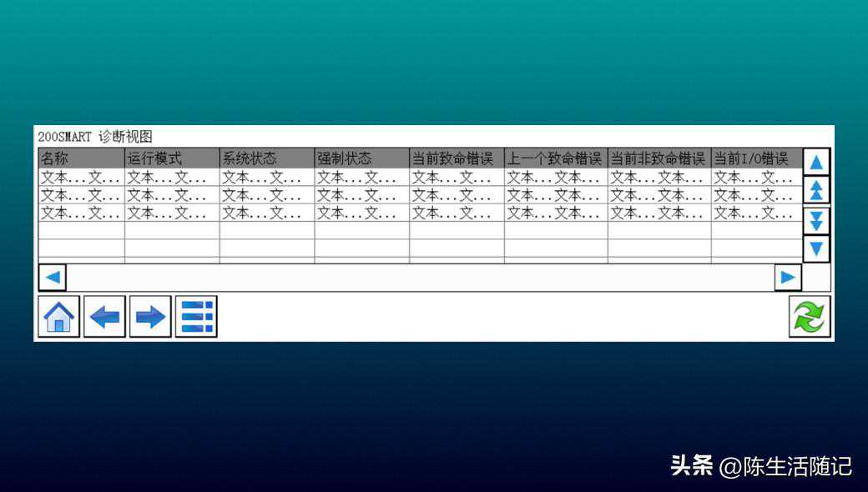Viewport: 868px width, 492px height.
Task: Open the list view icon
Action: 196,317
